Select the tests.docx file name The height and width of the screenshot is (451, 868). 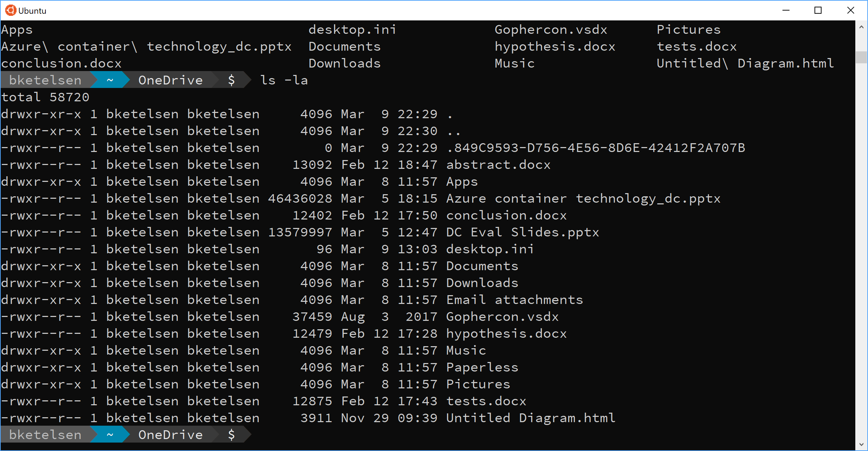click(x=486, y=401)
